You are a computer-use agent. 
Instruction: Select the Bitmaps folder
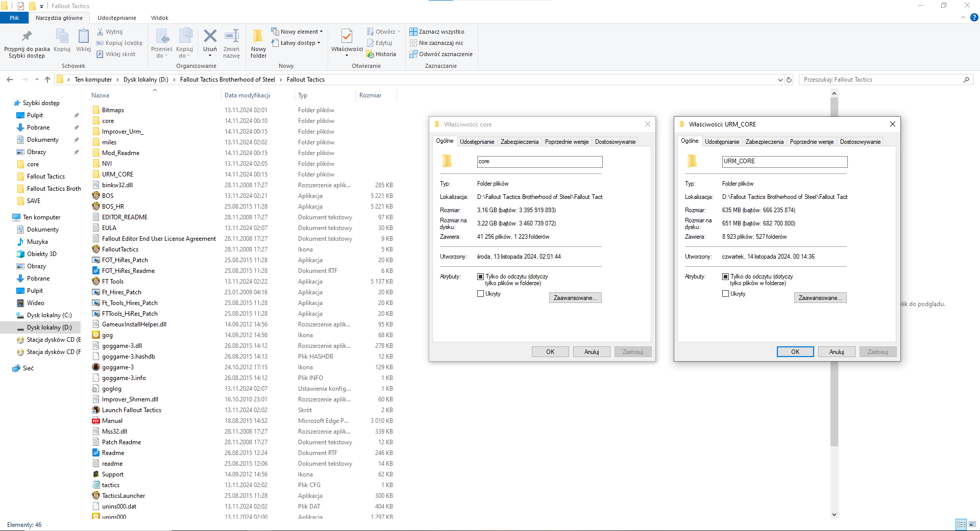[113, 110]
